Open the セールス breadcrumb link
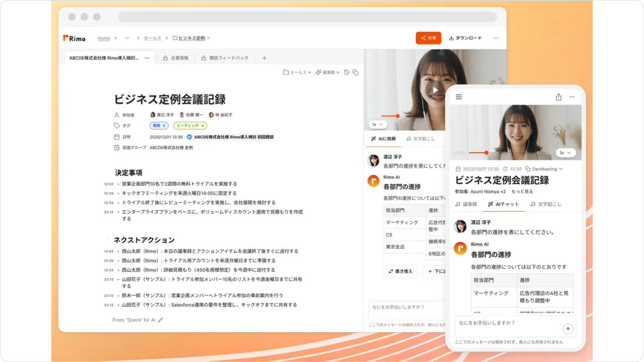The height and width of the screenshot is (362, 644). (152, 38)
